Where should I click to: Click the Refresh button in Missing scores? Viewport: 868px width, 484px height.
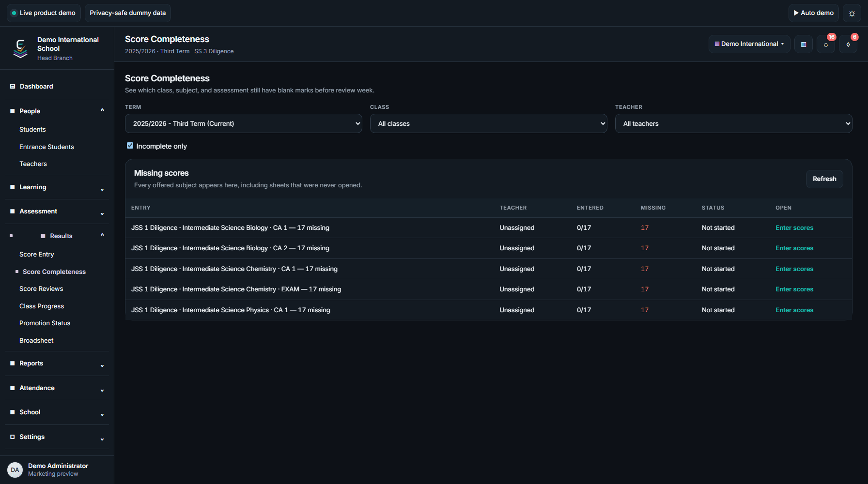coord(824,179)
